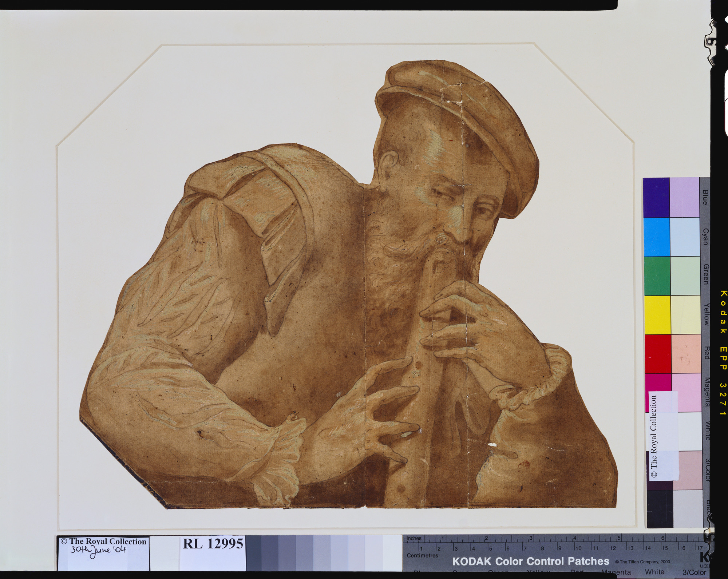728x579 pixels.
Task: Select the light violet tint patch beside blue
Action: (x=684, y=198)
